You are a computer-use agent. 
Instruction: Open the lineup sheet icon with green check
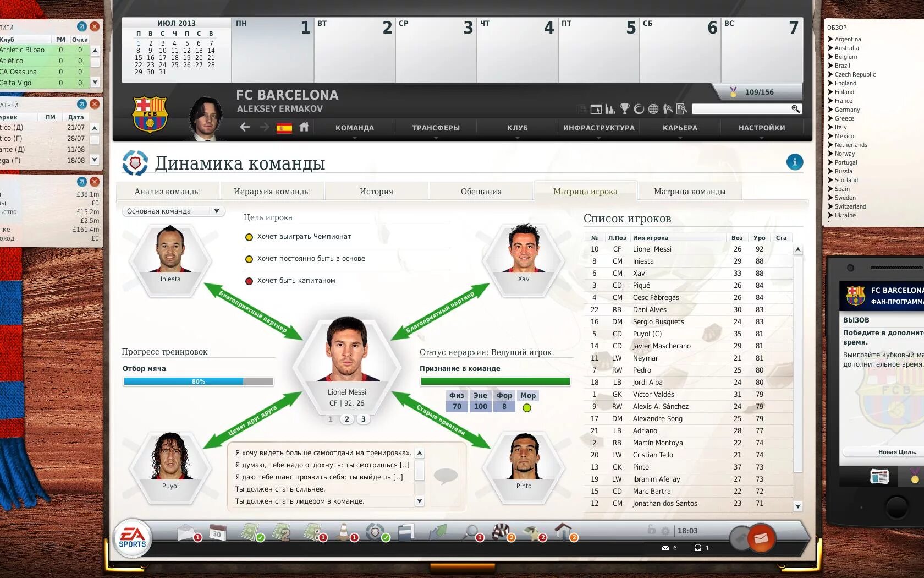[251, 532]
